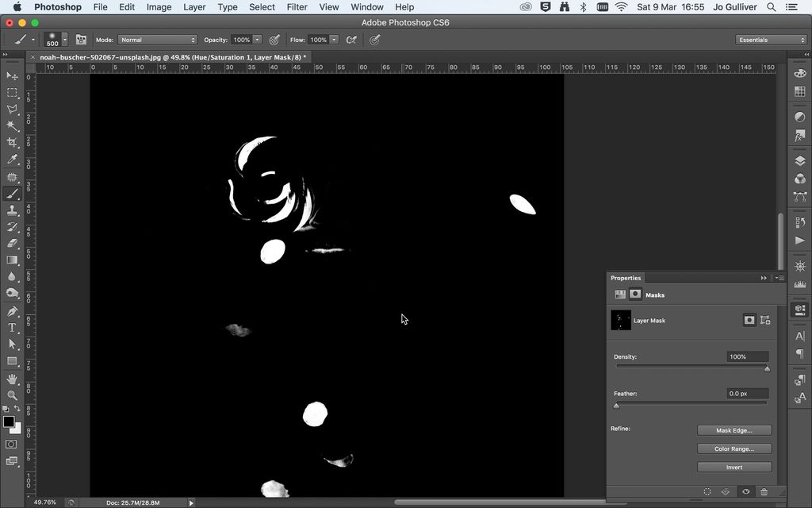
Task: Open Spotlight search in the menu bar
Action: 770,7
